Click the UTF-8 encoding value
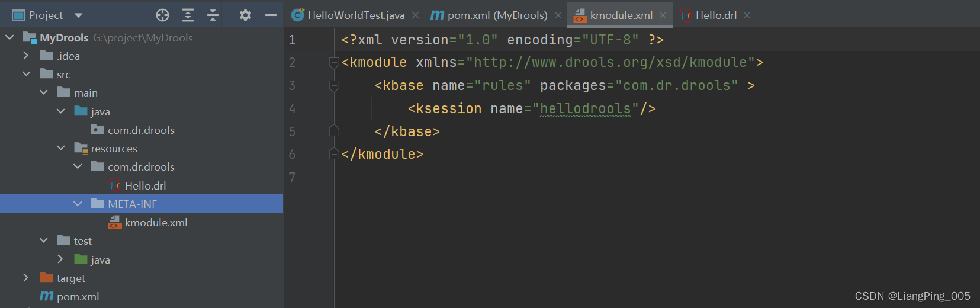Image resolution: width=980 pixels, height=308 pixels. click(x=611, y=40)
